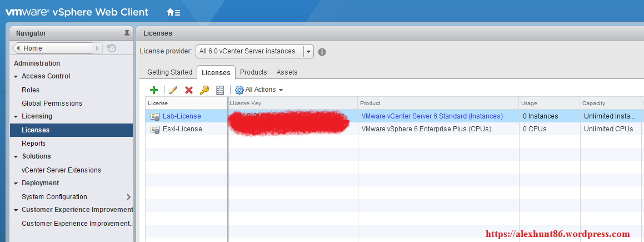The height and width of the screenshot is (242, 644).
Task: Click the vmware vSphere Web Client logo
Action: pos(77,12)
